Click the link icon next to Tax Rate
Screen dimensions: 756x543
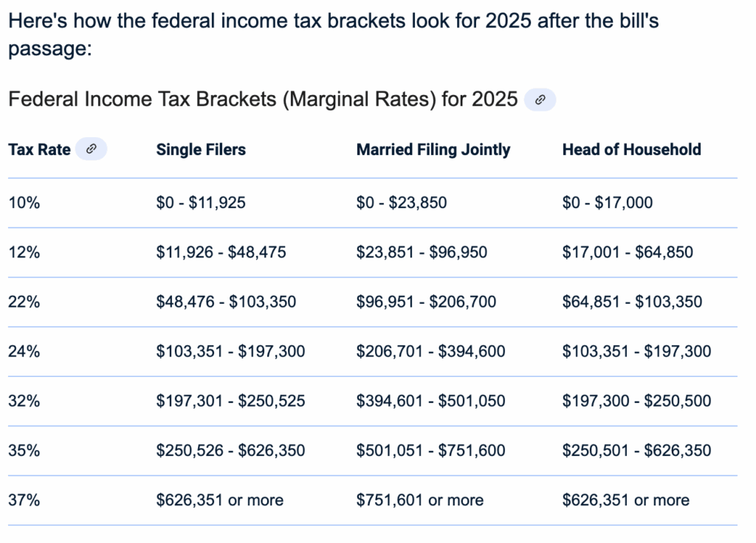91,149
